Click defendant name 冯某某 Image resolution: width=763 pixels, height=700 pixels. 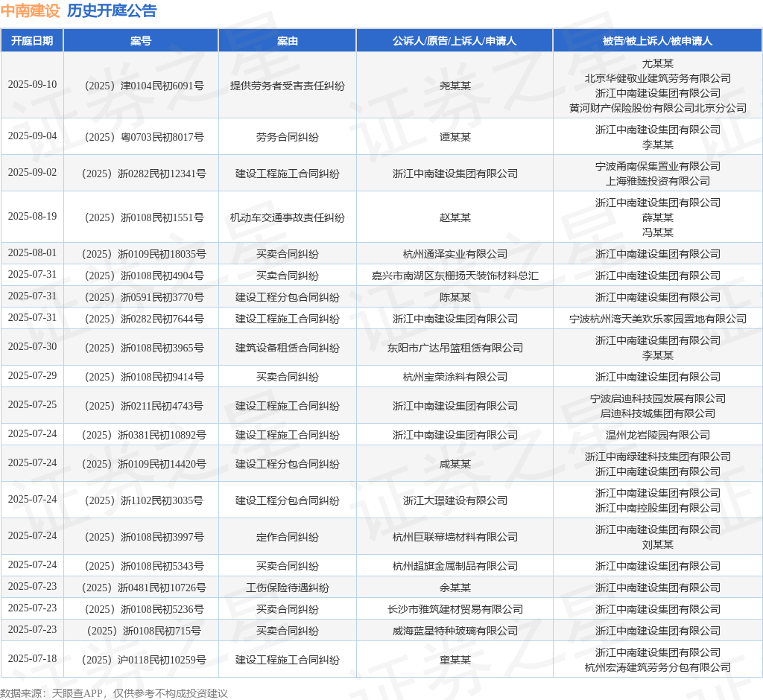657,232
